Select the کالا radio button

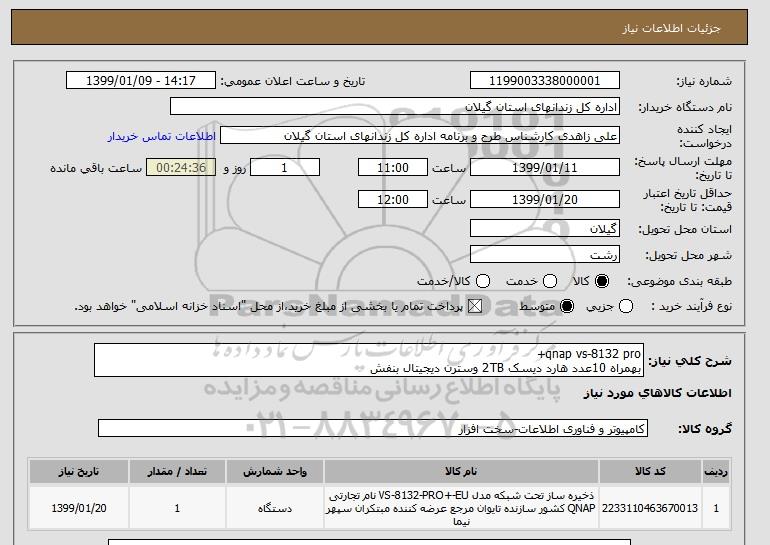602,281
